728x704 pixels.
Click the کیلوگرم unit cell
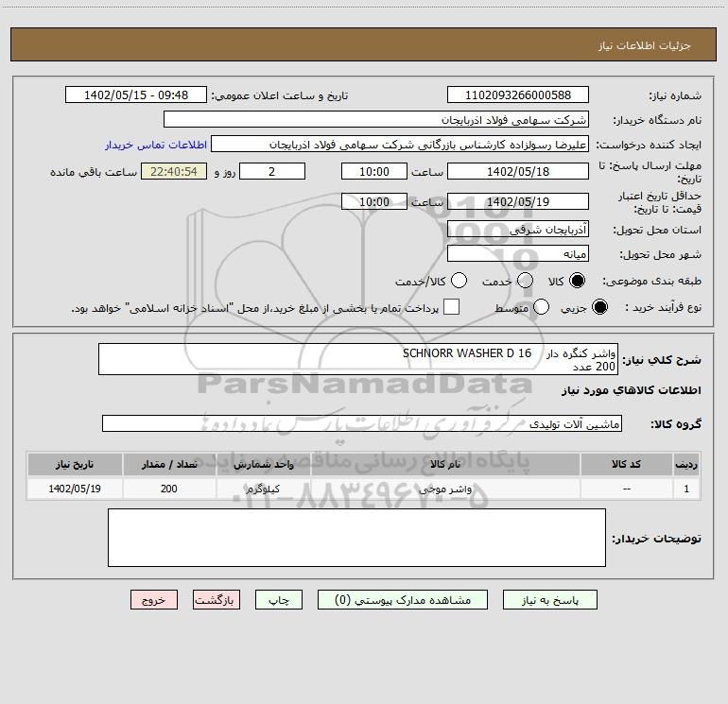(263, 489)
